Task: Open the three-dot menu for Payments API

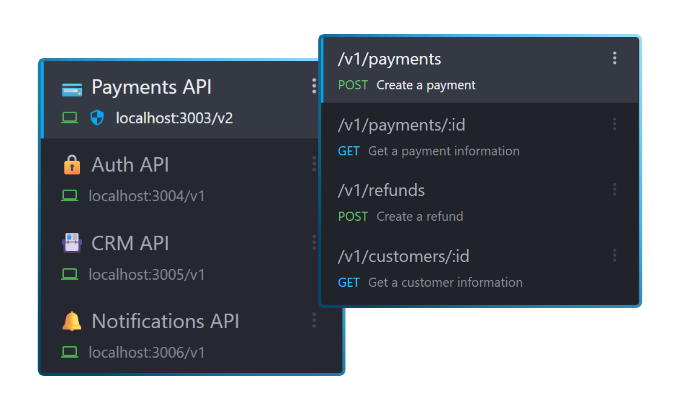Action: click(314, 87)
